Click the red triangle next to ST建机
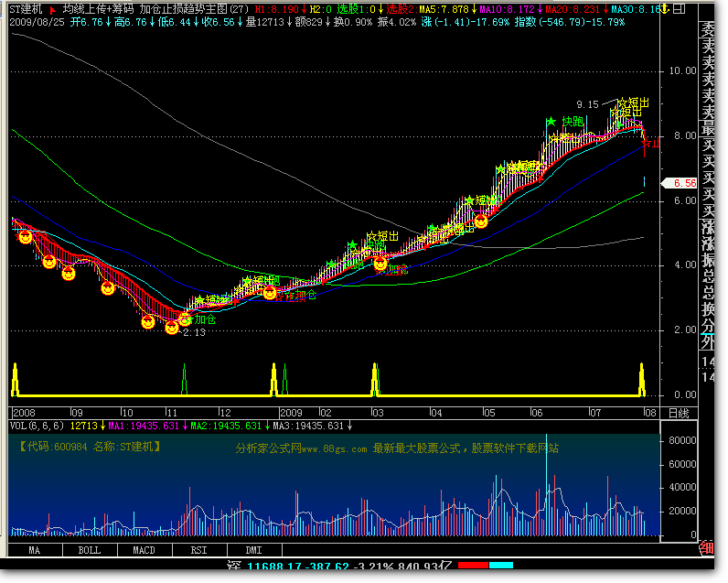728x583 pixels. tap(53, 9)
